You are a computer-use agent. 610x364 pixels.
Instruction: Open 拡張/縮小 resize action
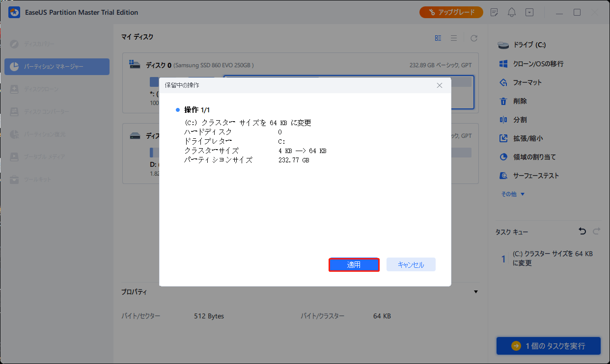(527, 138)
